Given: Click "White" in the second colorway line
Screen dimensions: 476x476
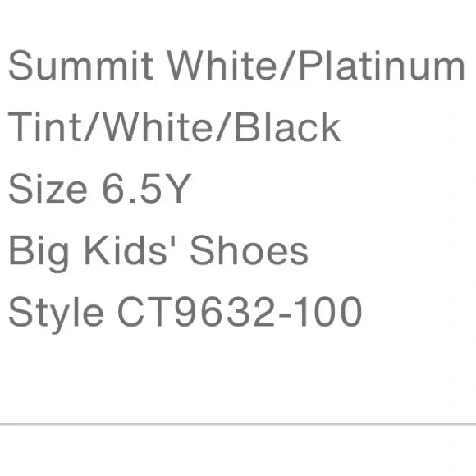Looking at the screenshot, I should coord(158,126).
